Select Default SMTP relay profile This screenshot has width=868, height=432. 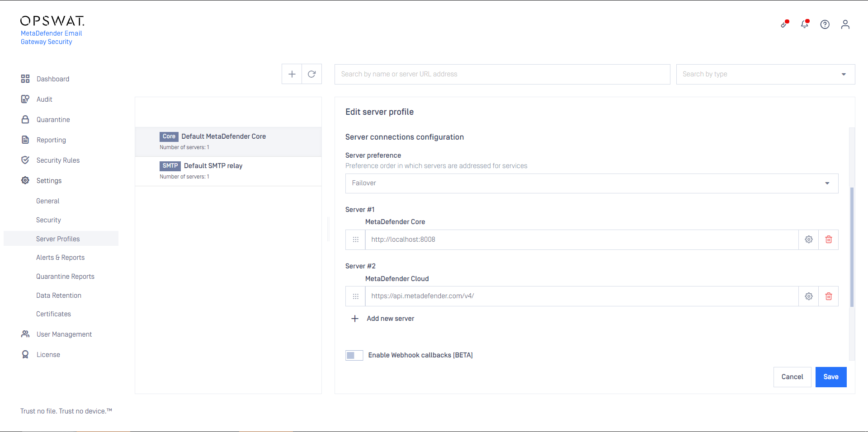(228, 171)
